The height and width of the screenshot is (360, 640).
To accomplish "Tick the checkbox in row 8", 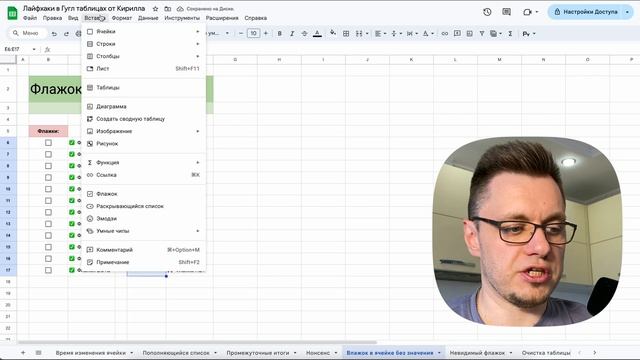I will coord(48,166).
